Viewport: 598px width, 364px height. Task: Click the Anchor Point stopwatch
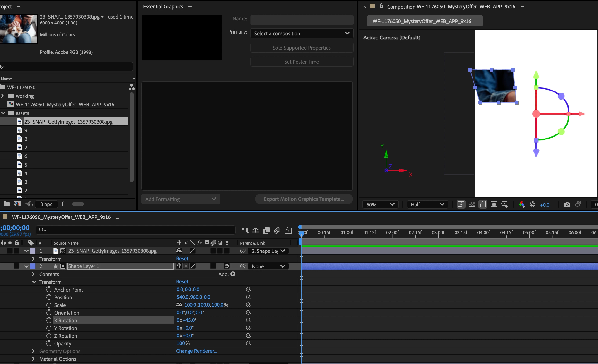49,290
